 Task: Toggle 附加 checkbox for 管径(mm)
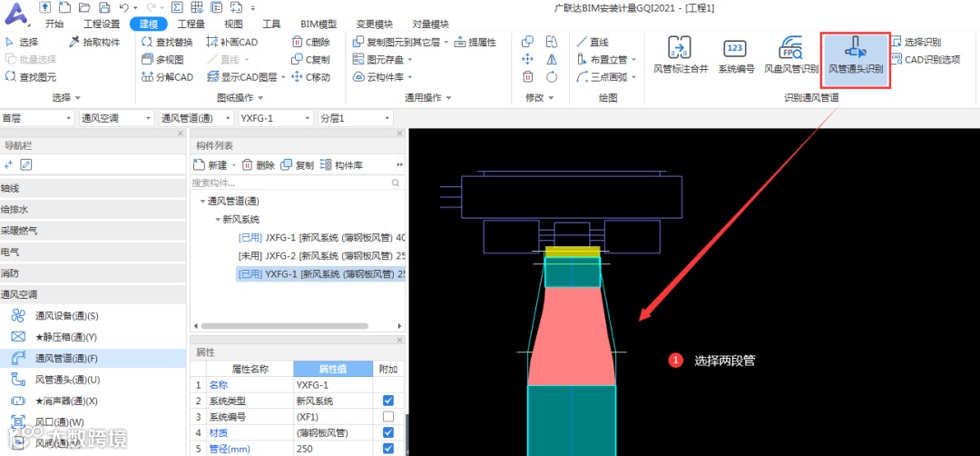(388, 449)
